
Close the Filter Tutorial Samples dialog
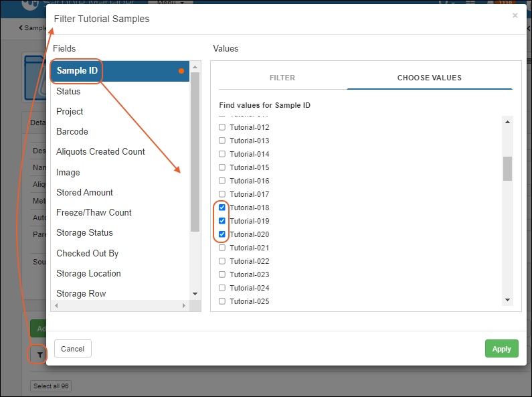point(515,15)
